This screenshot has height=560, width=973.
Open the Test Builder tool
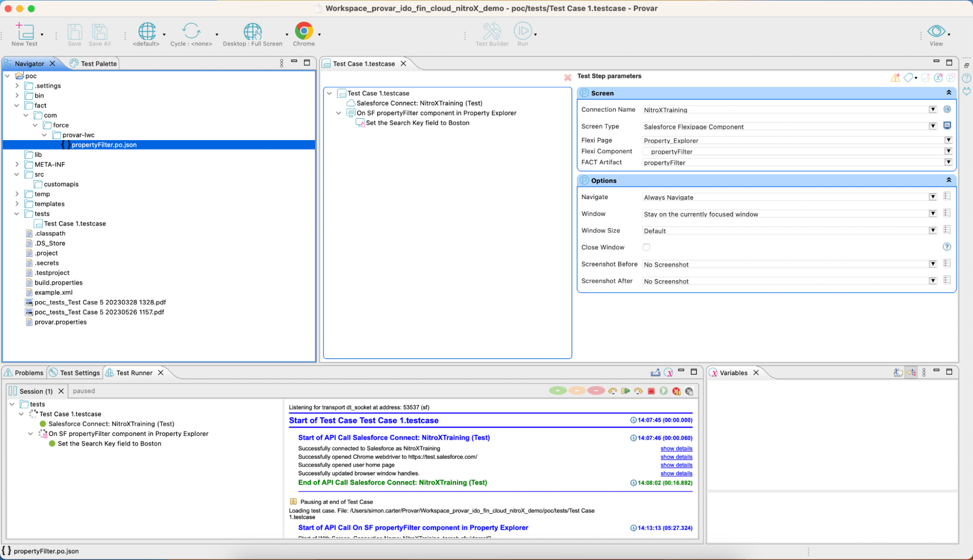(x=492, y=31)
